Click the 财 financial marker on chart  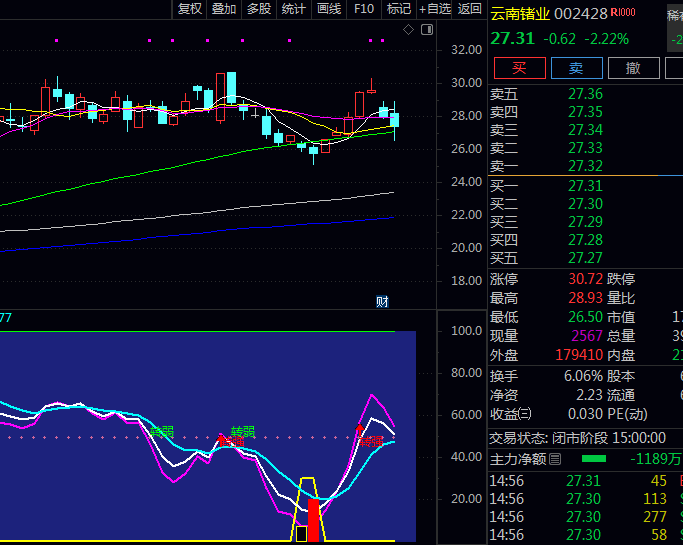click(x=381, y=301)
